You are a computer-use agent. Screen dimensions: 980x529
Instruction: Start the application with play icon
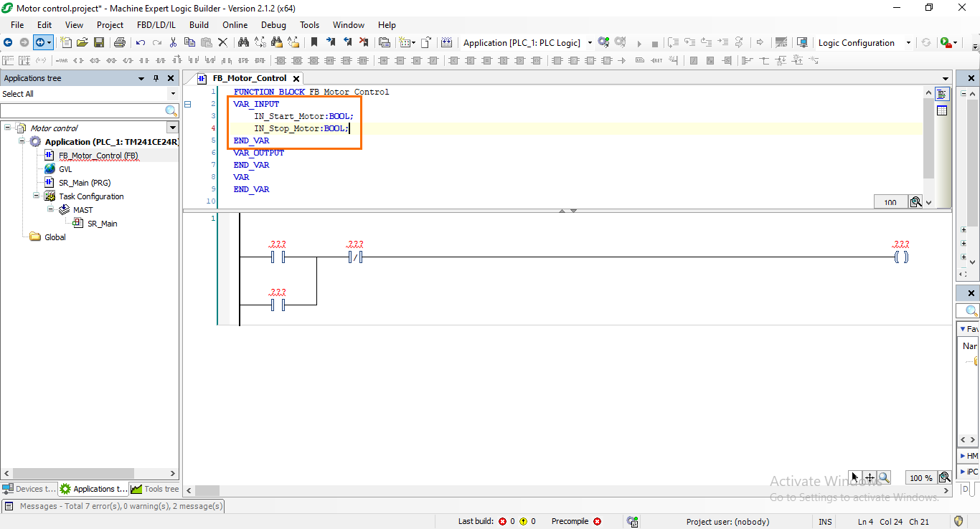point(639,42)
